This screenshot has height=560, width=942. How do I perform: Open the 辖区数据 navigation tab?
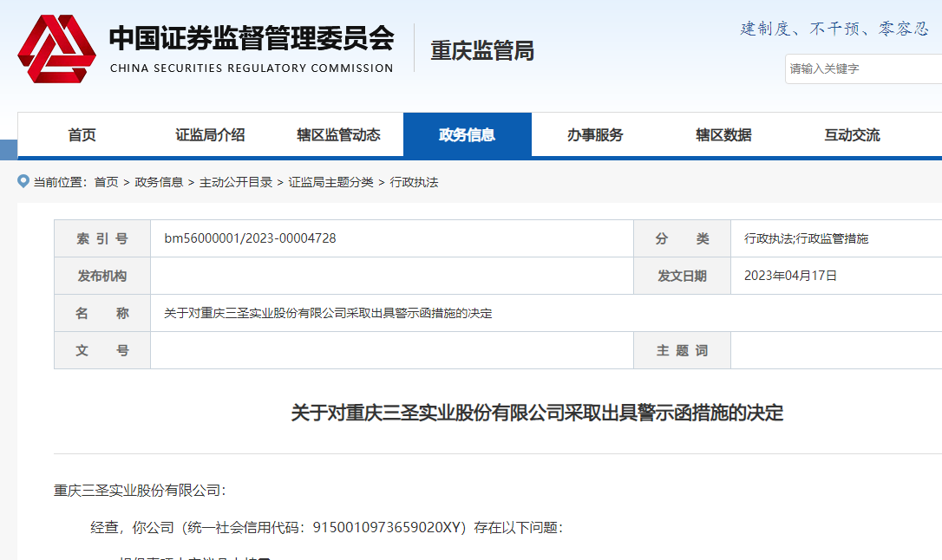pyautogui.click(x=724, y=135)
